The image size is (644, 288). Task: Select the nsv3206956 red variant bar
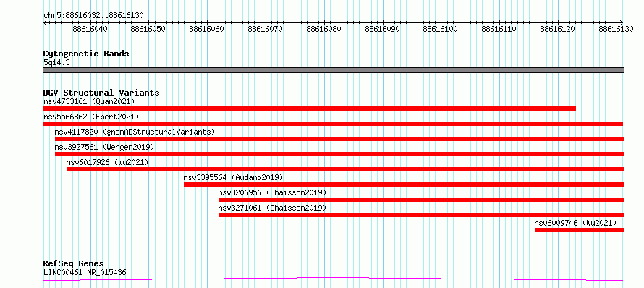click(421, 200)
